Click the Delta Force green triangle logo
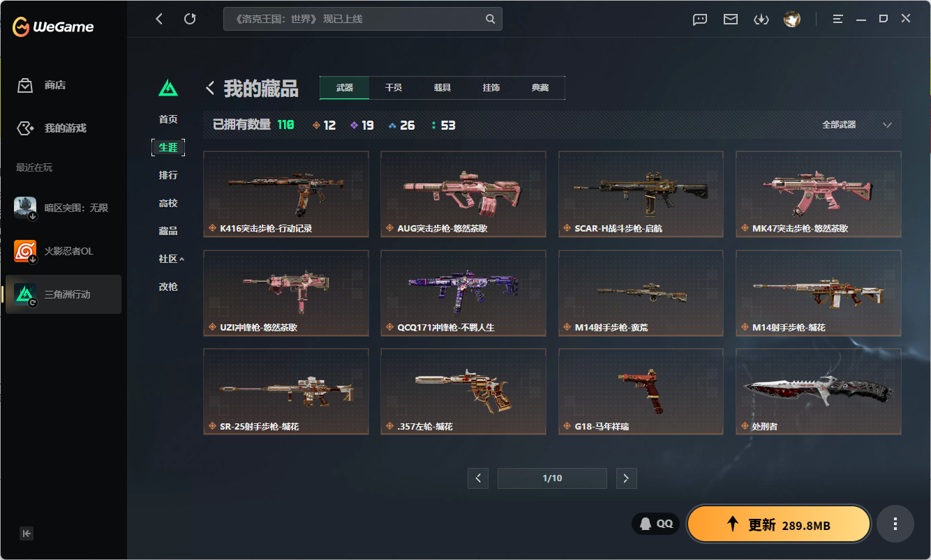 click(168, 88)
